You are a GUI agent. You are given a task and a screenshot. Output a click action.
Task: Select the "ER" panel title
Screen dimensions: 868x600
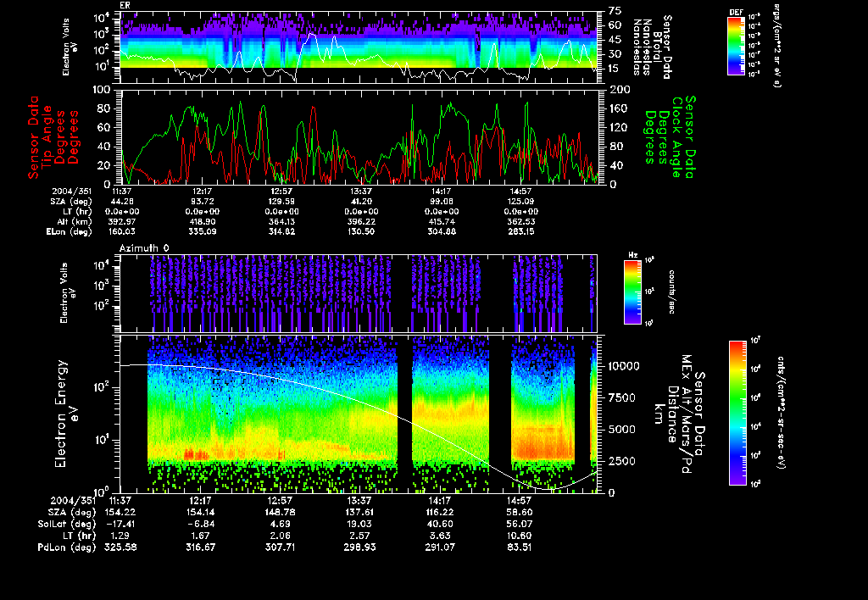(x=125, y=6)
